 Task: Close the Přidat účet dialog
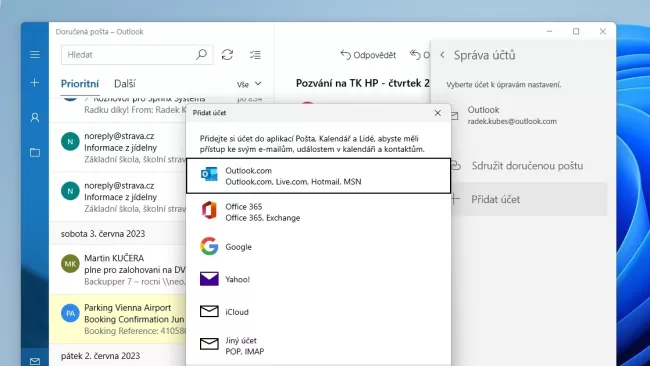click(438, 113)
